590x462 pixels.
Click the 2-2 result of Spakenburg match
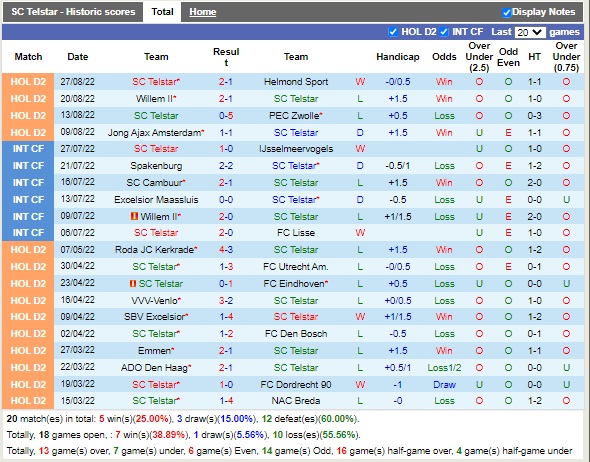(x=226, y=166)
